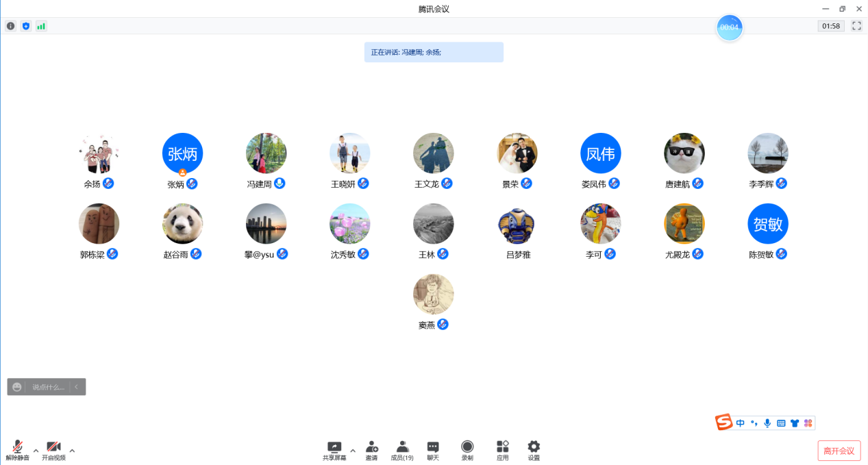Open the 聊天 (chat) panel

pyautogui.click(x=433, y=450)
